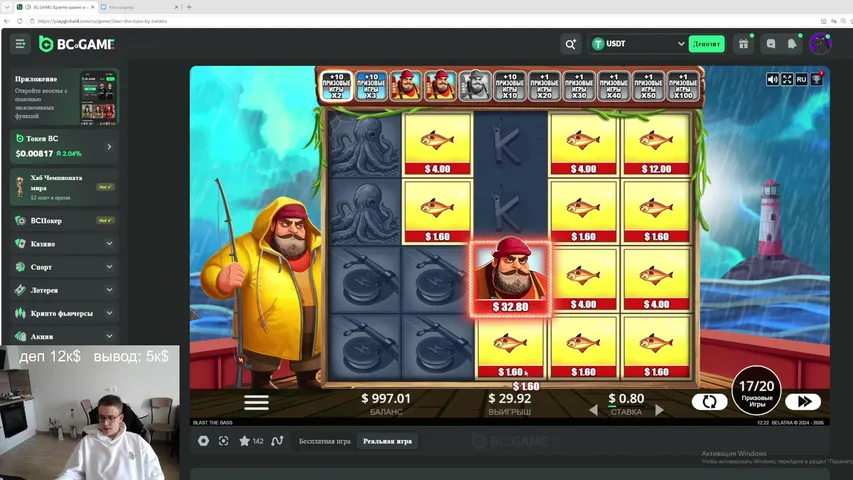
Task: Click the BC.GAME logo
Action: pyautogui.click(x=77, y=44)
